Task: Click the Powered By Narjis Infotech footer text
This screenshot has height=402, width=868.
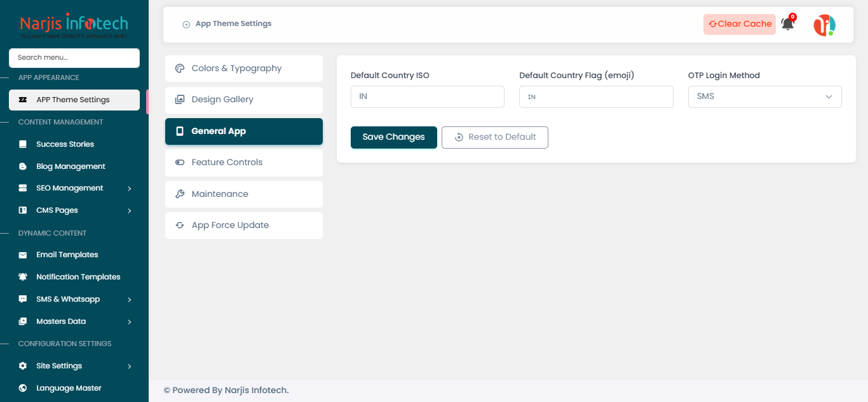Action: (x=226, y=391)
